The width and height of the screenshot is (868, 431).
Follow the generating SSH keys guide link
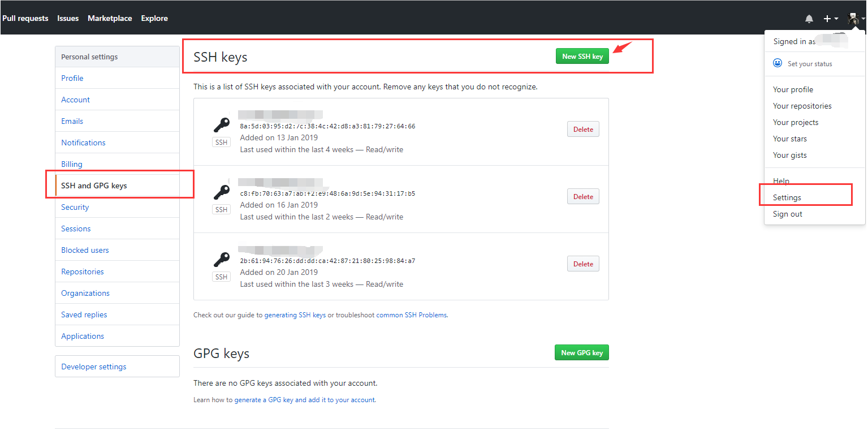(295, 315)
